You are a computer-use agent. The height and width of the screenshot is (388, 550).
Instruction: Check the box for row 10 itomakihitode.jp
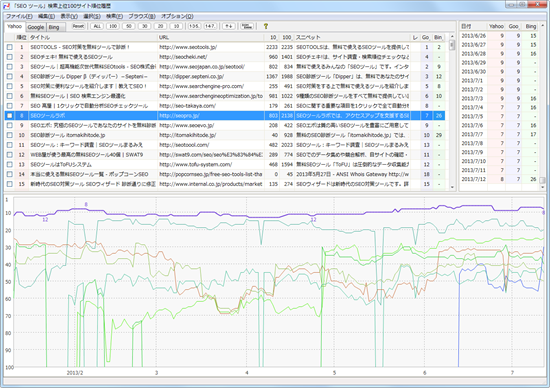click(10, 135)
